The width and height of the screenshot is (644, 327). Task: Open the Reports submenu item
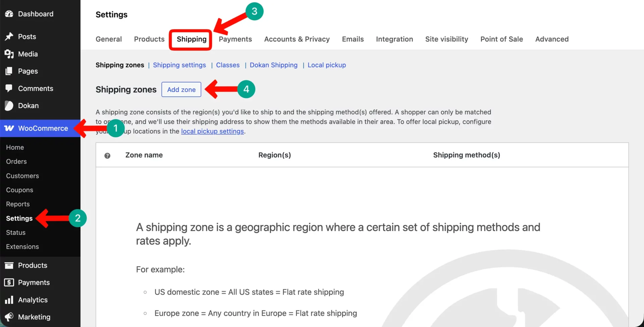(18, 204)
